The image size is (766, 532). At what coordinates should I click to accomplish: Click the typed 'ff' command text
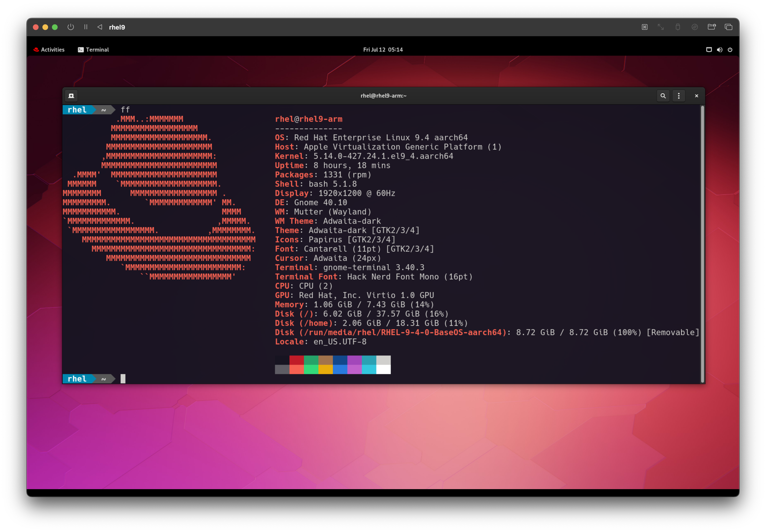pos(125,110)
